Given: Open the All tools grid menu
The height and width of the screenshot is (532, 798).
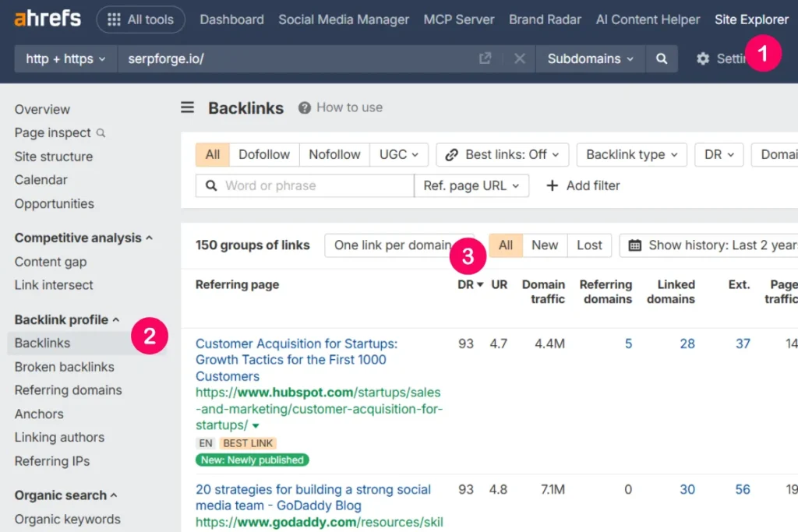Looking at the screenshot, I should [x=140, y=19].
